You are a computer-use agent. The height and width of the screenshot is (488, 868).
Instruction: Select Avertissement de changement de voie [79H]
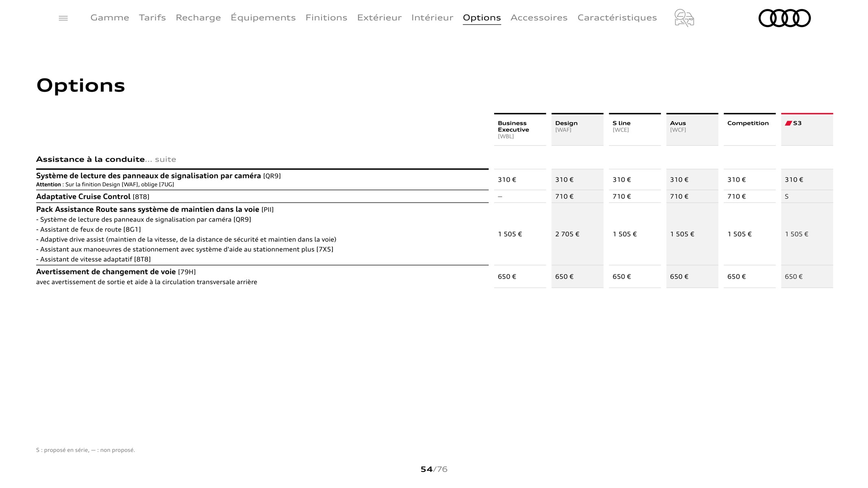[116, 272]
